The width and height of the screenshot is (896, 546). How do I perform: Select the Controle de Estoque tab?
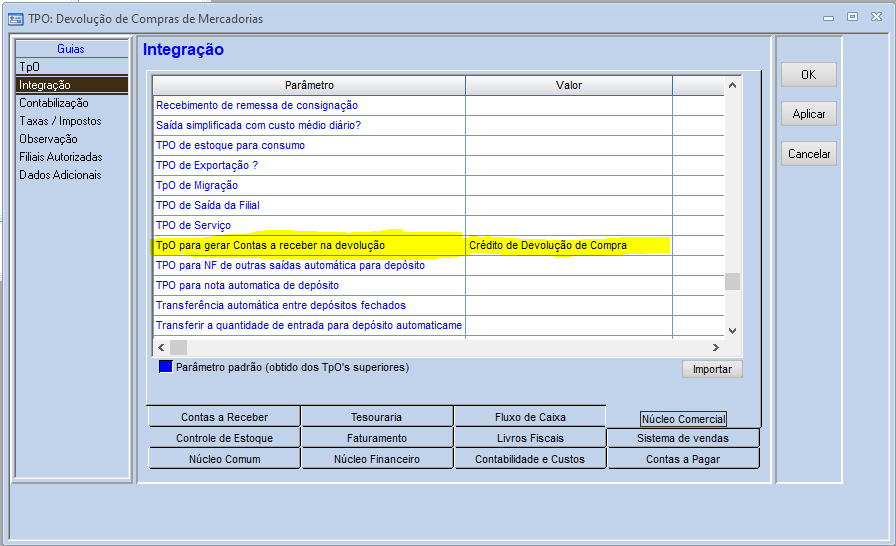[x=224, y=438]
